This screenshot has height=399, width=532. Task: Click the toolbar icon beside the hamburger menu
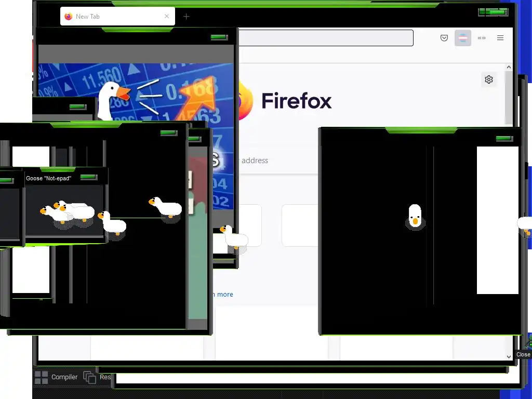[482, 38]
